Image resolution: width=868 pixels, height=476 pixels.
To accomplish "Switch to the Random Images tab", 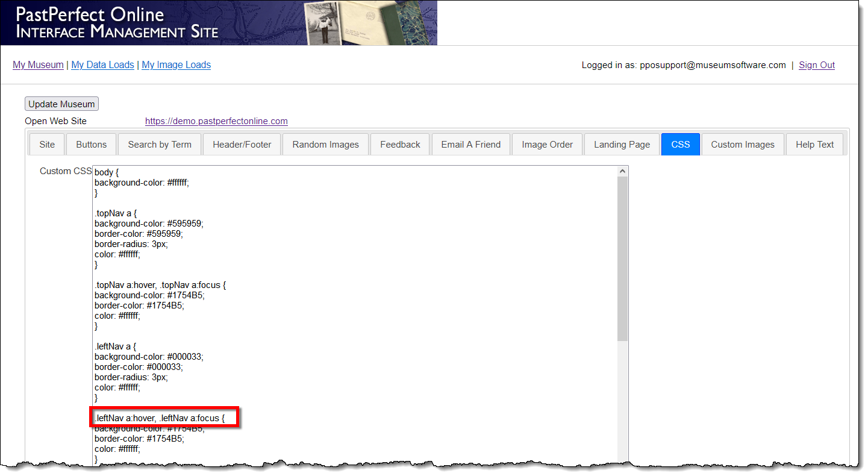I will [x=325, y=144].
